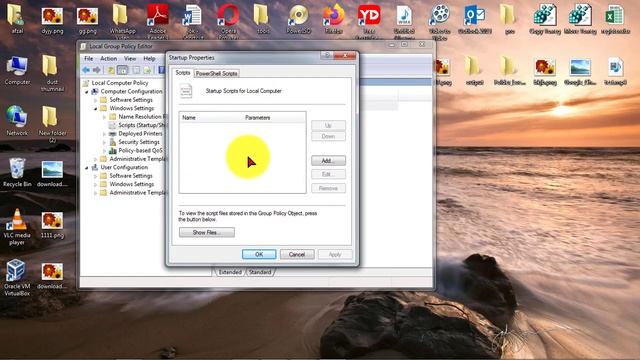This screenshot has width=640, height=360.
Task: Collapse Windows Settings under Computer Configuration
Action: coord(96,109)
